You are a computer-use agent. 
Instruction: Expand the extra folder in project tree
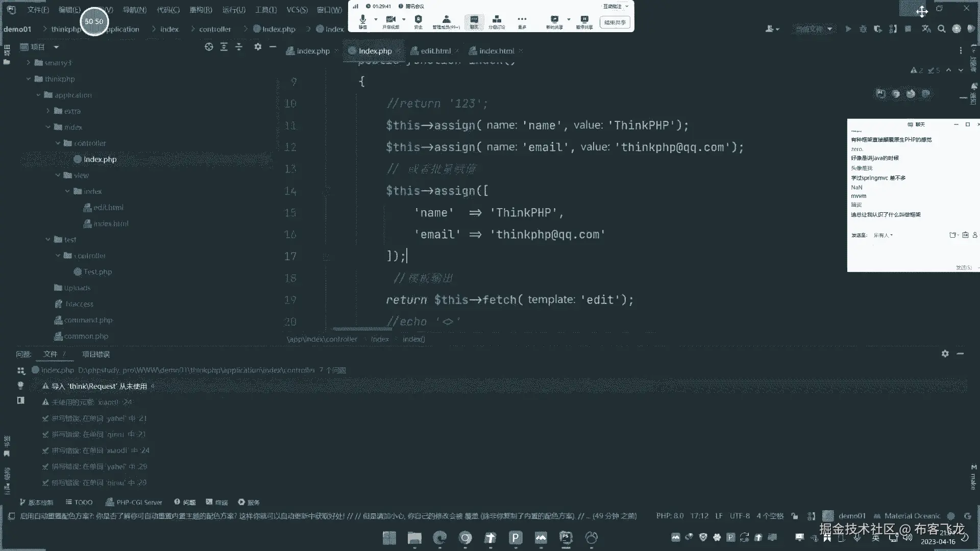click(x=48, y=111)
